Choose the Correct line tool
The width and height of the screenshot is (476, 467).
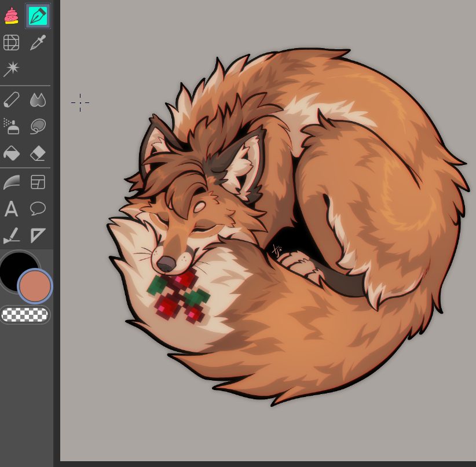pyautogui.click(x=11, y=236)
